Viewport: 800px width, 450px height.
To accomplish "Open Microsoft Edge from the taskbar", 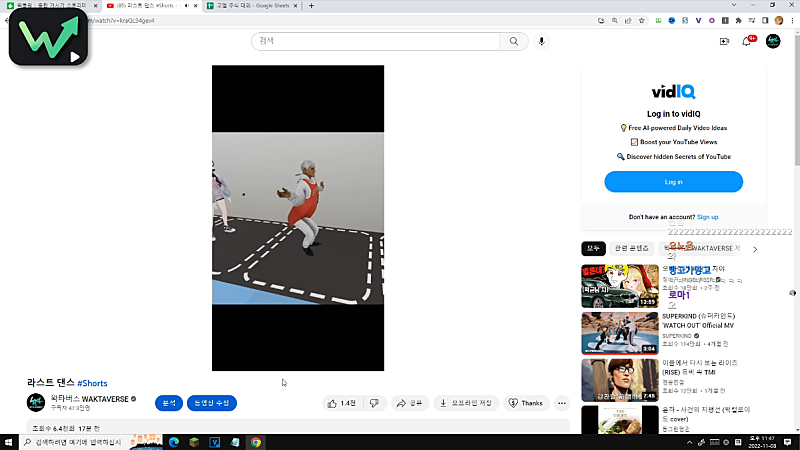I will [174, 442].
